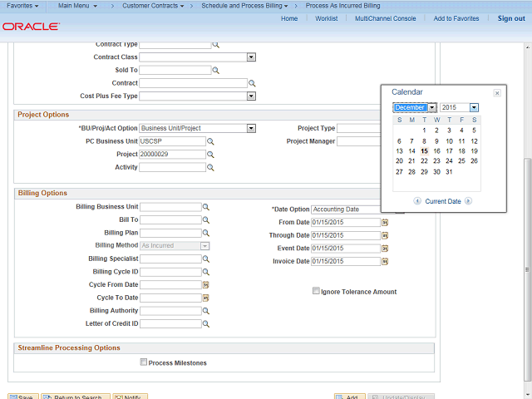This screenshot has height=399, width=532.
Task: Close the Calendar popup
Action: point(497,92)
